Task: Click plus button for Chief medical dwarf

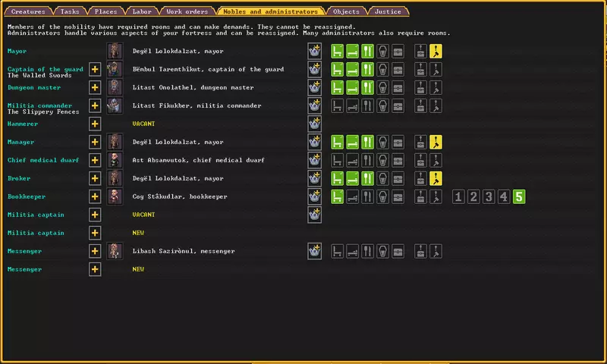Action: [x=95, y=160]
